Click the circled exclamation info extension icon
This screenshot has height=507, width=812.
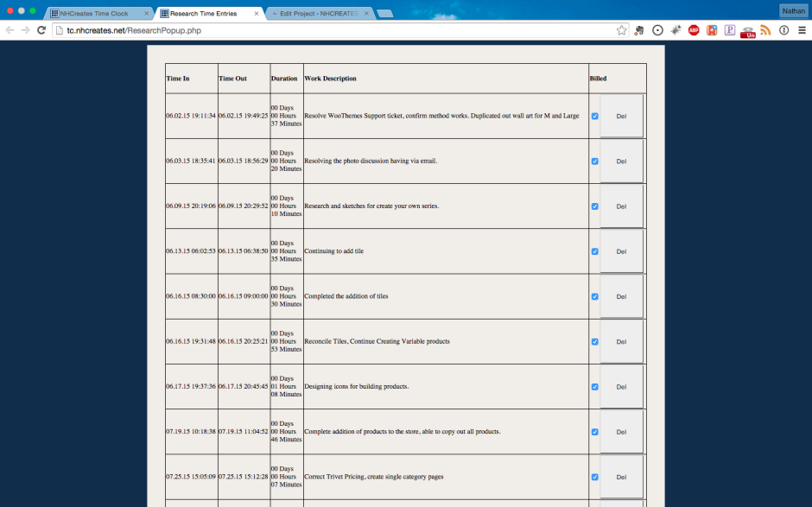(784, 30)
